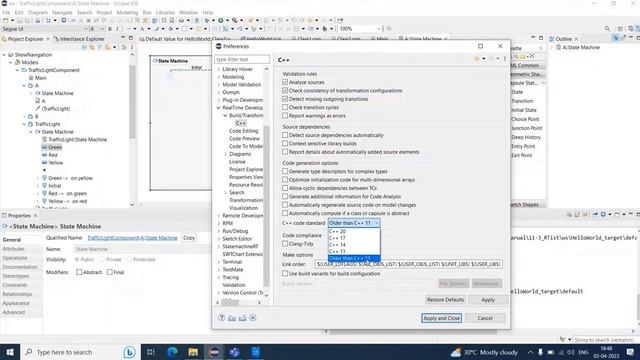Viewport: 640px width, 360px height.
Task: Click the Preferences tree horizontal scrollbar
Action: pos(230,302)
